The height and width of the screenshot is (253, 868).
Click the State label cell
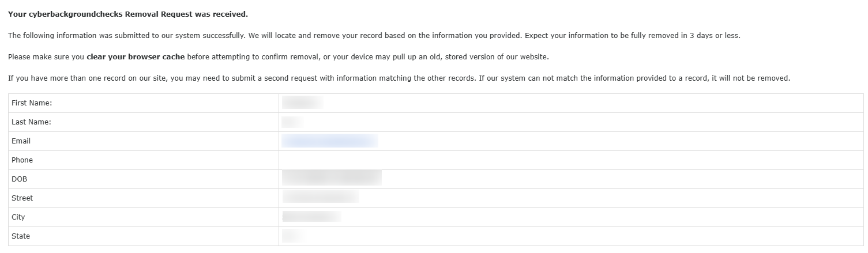144,236
